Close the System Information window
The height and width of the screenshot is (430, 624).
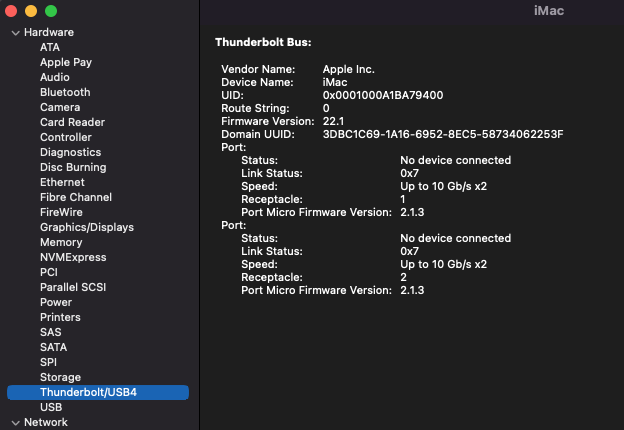tap(11, 11)
